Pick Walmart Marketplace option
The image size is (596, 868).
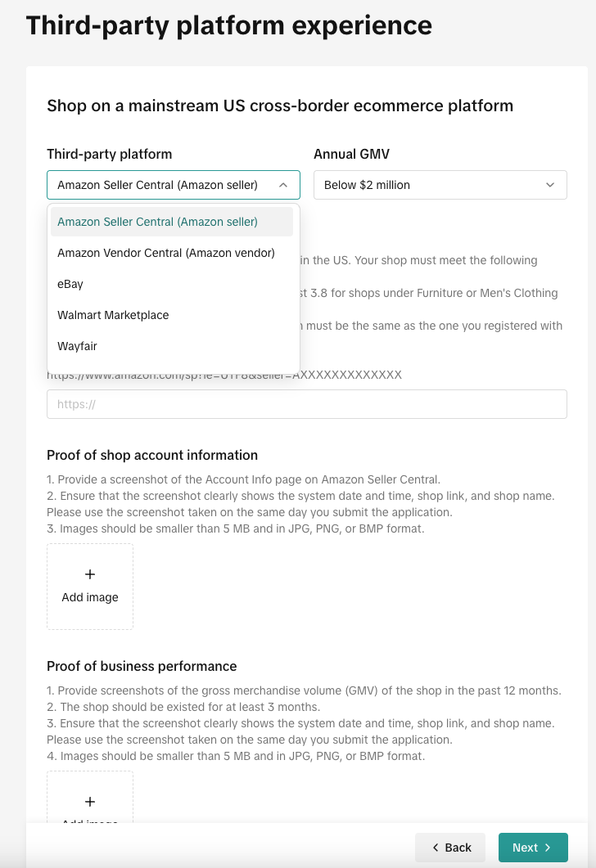113,315
